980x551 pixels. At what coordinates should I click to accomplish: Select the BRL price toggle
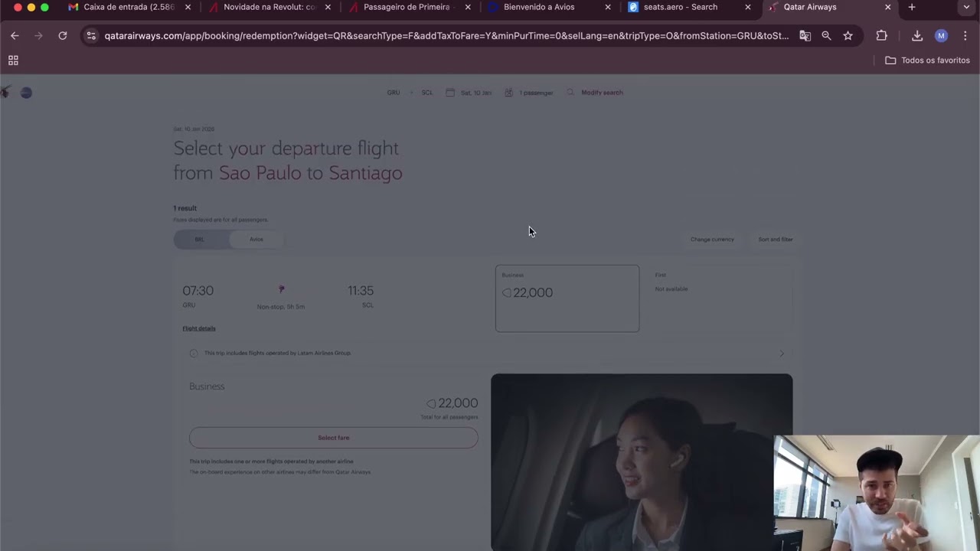tap(199, 240)
